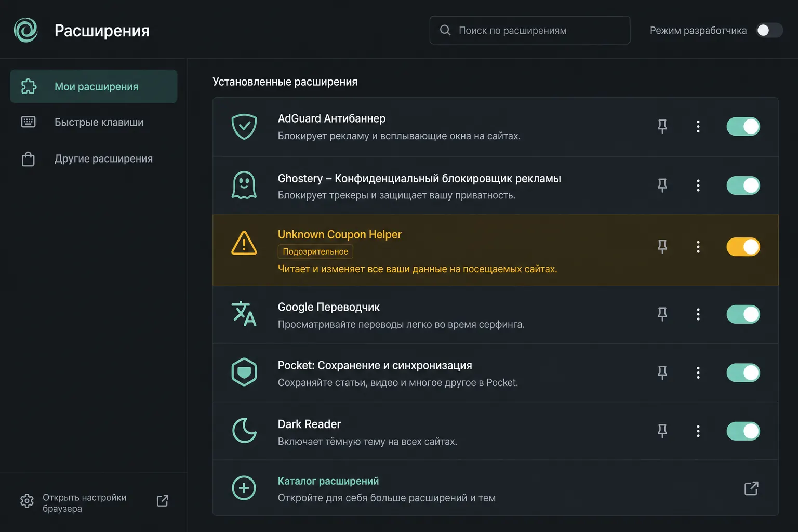798x532 pixels.
Task: Click the puzzle piece icon
Action: coord(29,86)
